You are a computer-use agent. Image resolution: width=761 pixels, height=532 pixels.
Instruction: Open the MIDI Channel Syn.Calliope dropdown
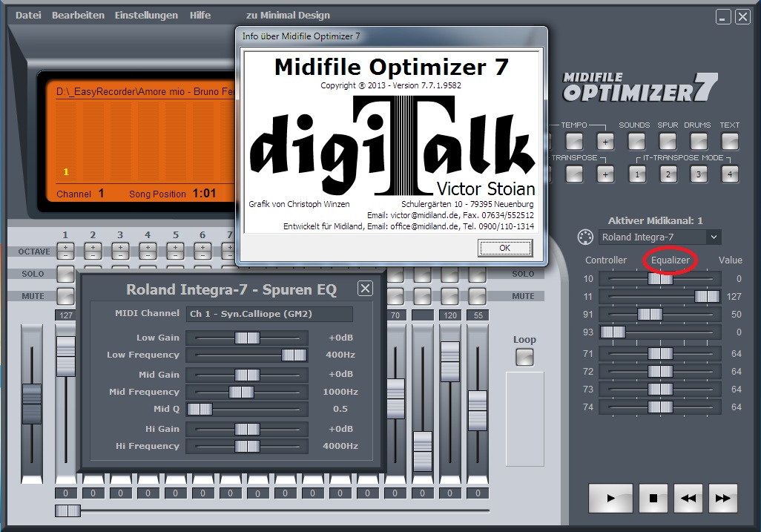click(x=269, y=314)
